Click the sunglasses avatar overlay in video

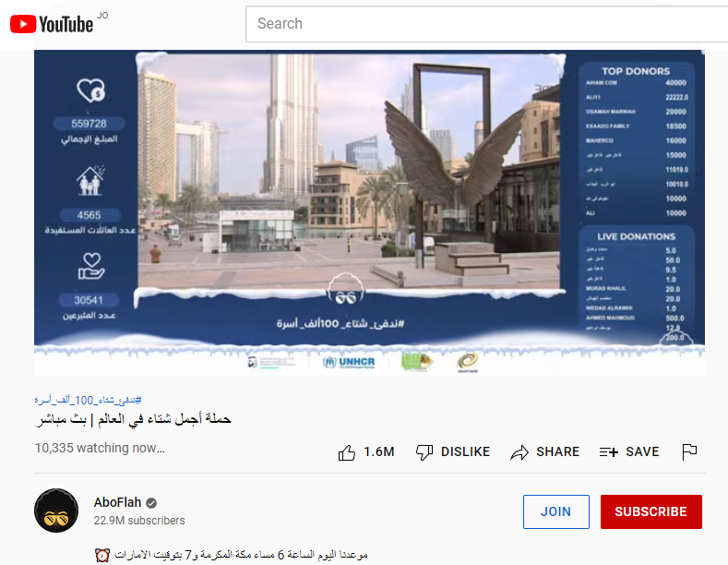pyautogui.click(x=346, y=290)
